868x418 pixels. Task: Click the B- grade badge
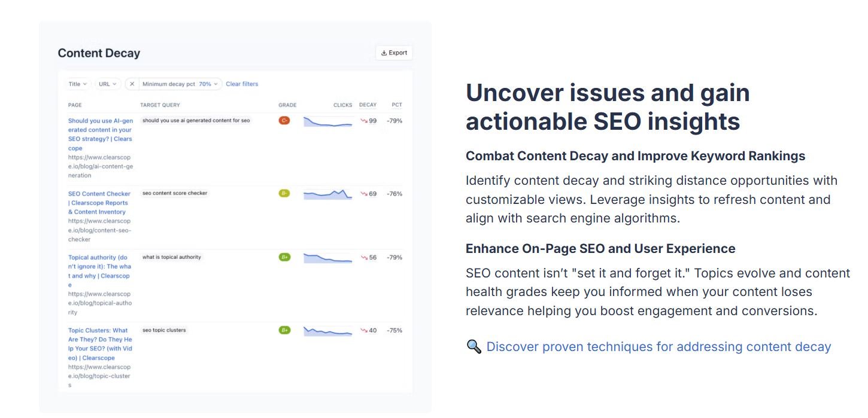284,194
